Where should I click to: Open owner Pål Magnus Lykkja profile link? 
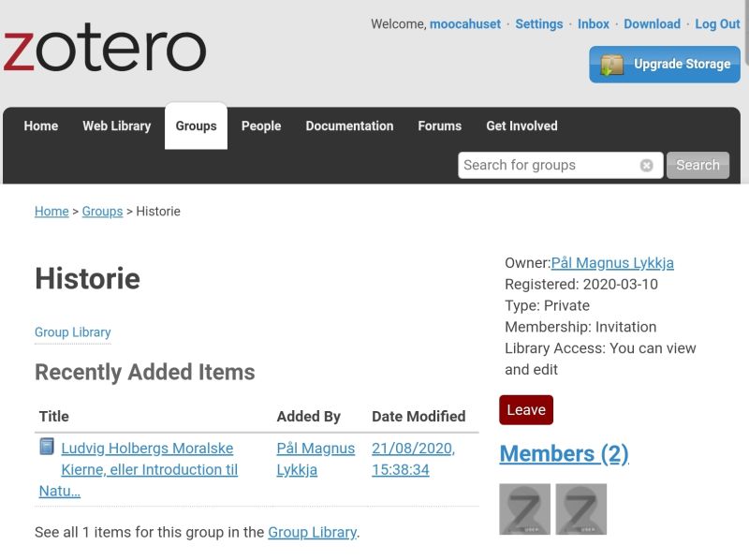(x=612, y=263)
